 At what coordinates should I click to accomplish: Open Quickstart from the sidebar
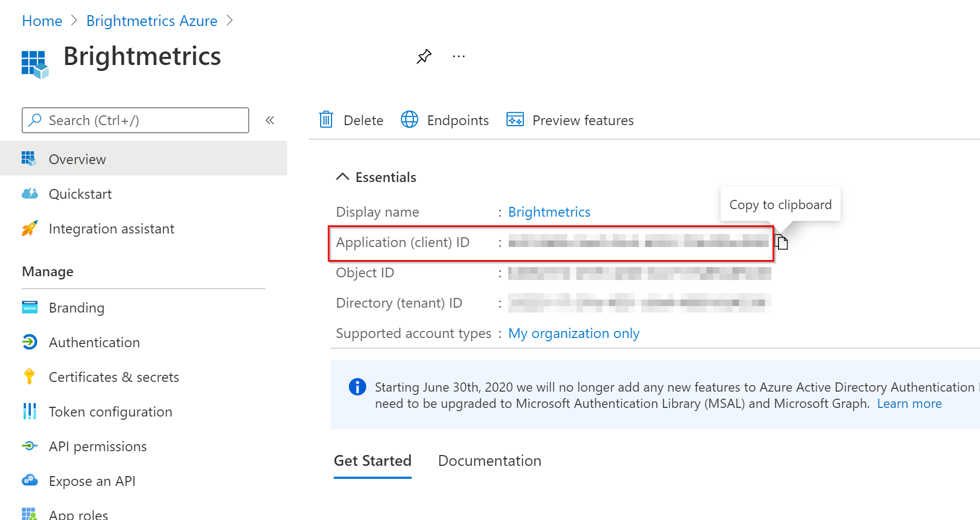click(x=80, y=194)
